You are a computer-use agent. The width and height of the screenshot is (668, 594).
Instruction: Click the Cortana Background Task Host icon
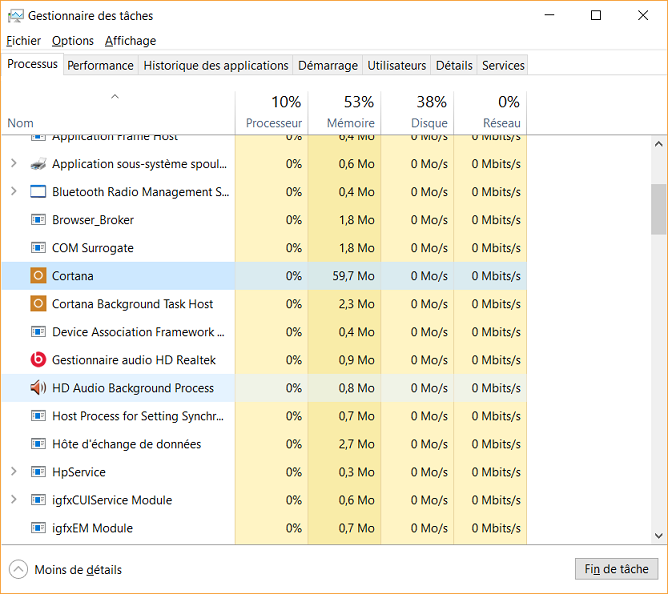point(39,304)
